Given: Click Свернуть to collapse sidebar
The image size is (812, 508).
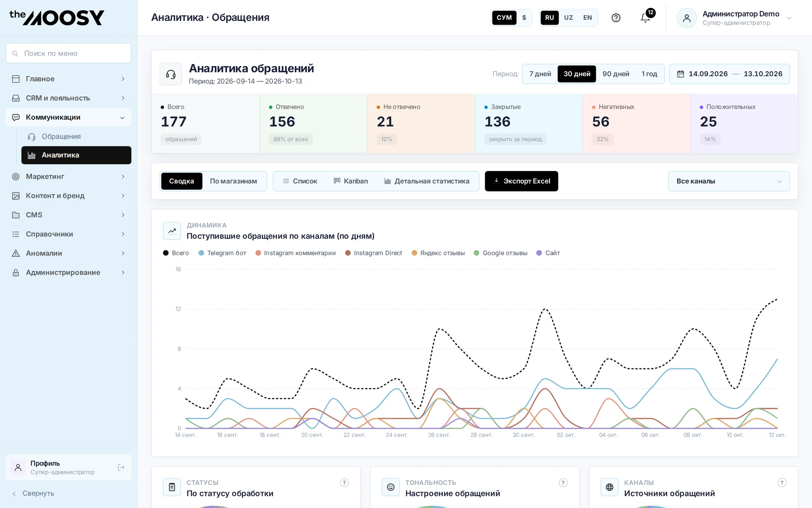Looking at the screenshot, I should (x=33, y=493).
